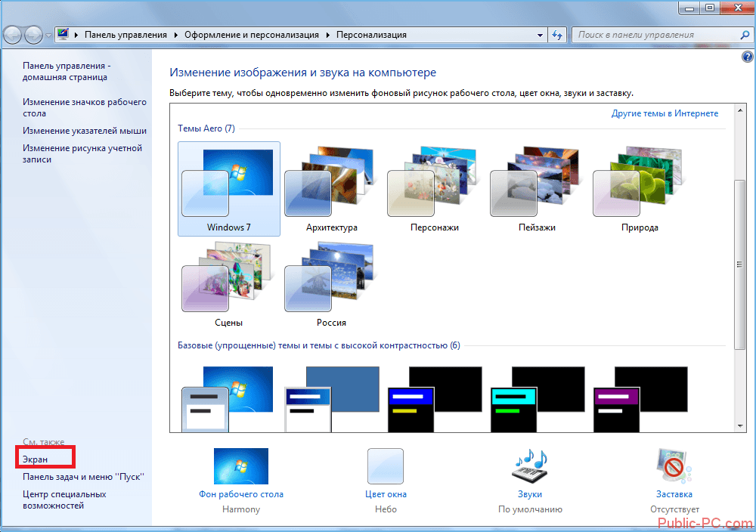
Task: Open Desktop Background (Фон рабочего стола) icon
Action: coord(240,466)
